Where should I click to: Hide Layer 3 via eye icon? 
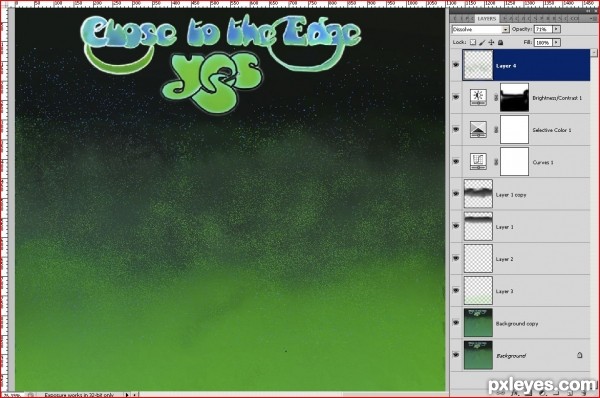point(456,290)
